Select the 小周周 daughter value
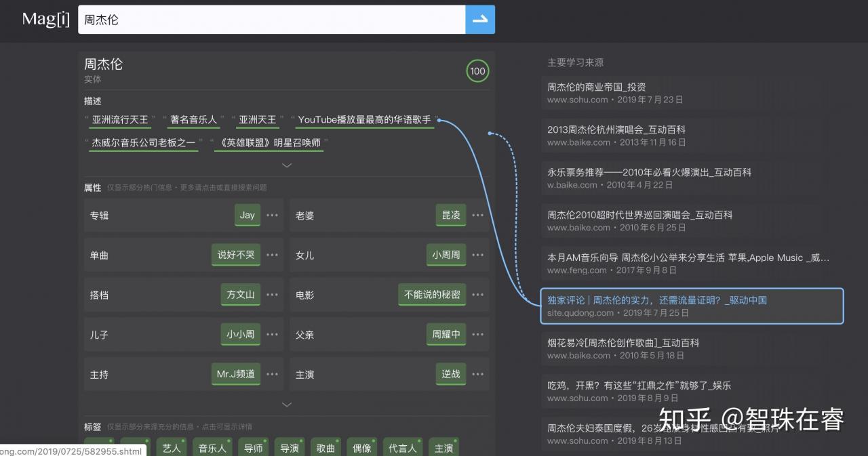868x456 pixels. tap(446, 255)
